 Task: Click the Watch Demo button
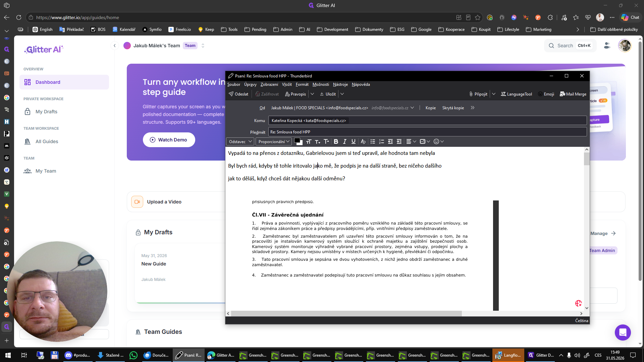point(169,140)
